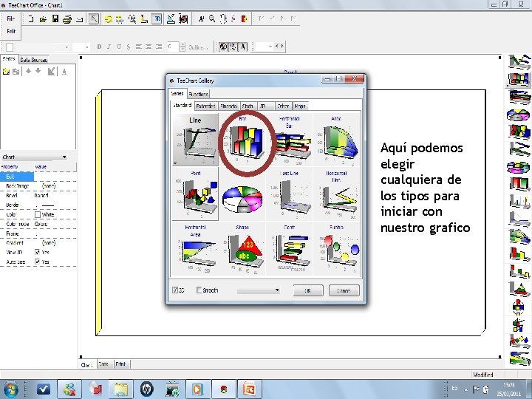Toggle the 3D checkbox in gallery dialog
Image resolution: width=532 pixels, height=399 pixels.
tap(175, 290)
